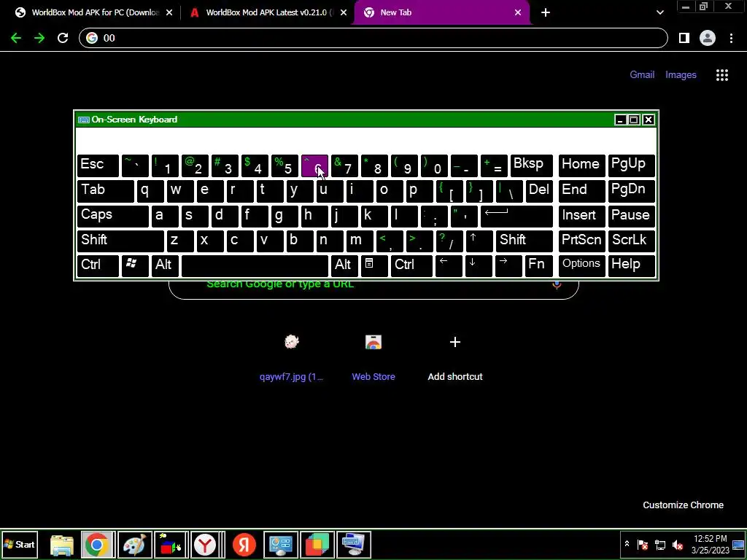Screen dimensions: 747x560
Task: Toggle the ScrLk key
Action: tap(631, 241)
